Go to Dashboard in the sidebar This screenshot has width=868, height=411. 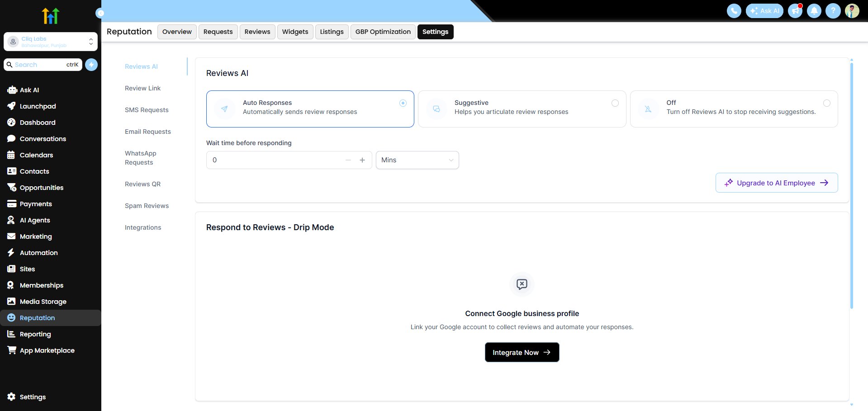[51, 123]
